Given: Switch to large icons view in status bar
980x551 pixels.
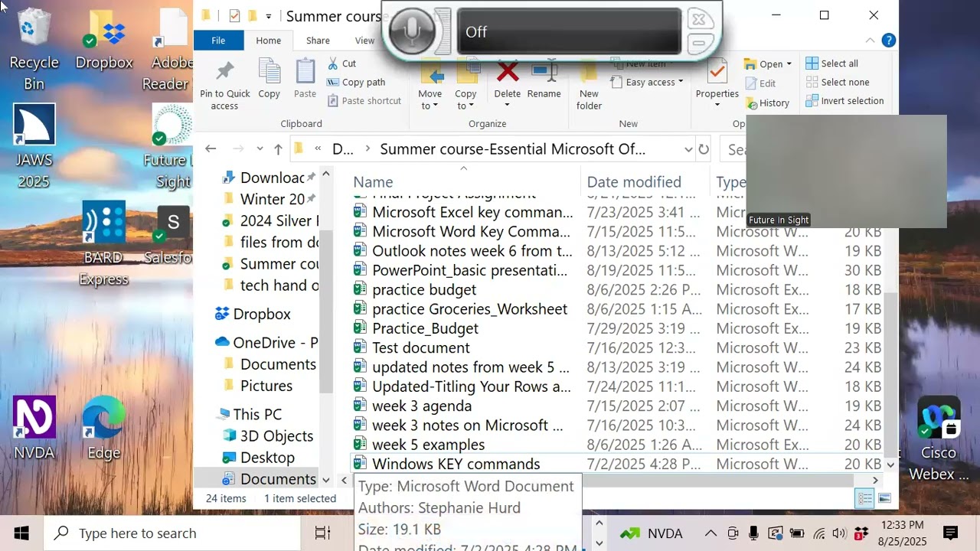Looking at the screenshot, I should click(884, 499).
